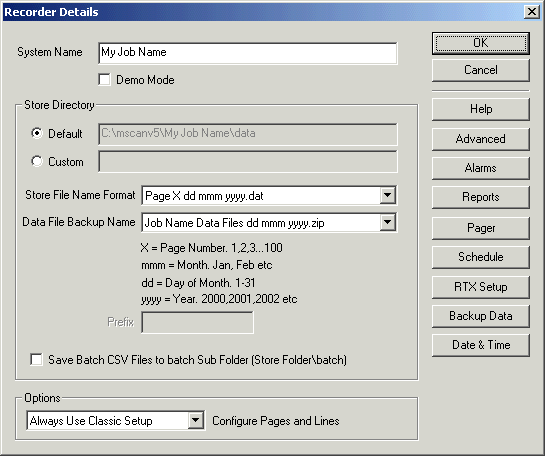The image size is (545, 456).
Task: Open Date & Time settings
Action: click(481, 345)
